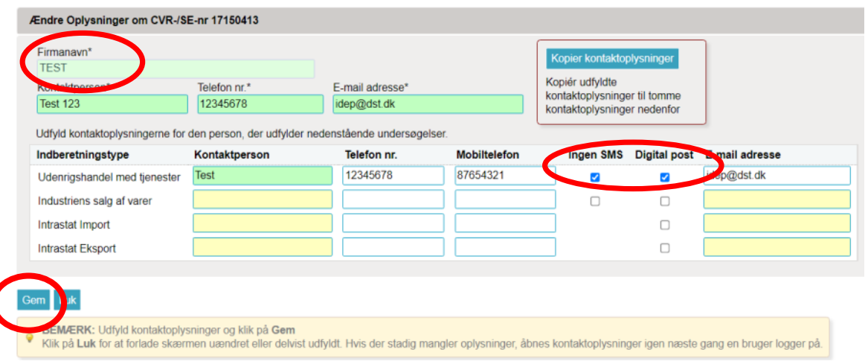Click Kontaktperson field for Intrastat Eksport

[263, 247]
